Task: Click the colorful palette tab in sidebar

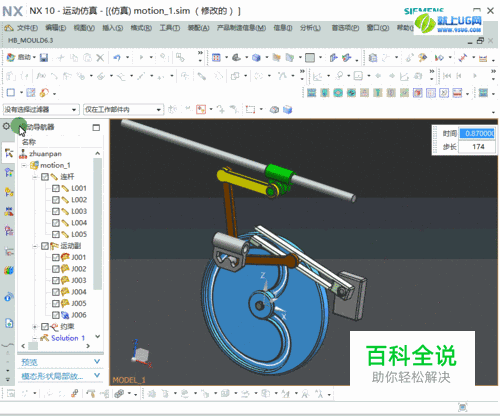Action: [x=9, y=270]
